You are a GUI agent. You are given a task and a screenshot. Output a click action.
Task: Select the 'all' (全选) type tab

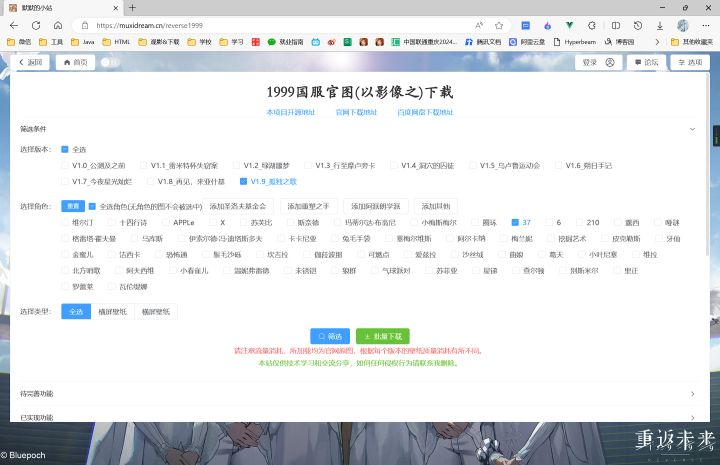click(x=76, y=312)
